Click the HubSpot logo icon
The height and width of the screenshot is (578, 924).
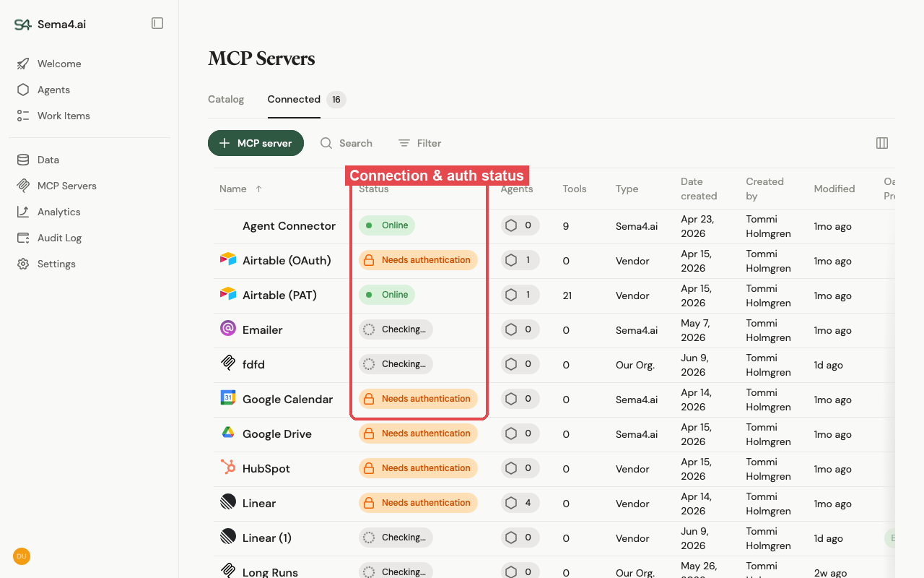click(228, 467)
